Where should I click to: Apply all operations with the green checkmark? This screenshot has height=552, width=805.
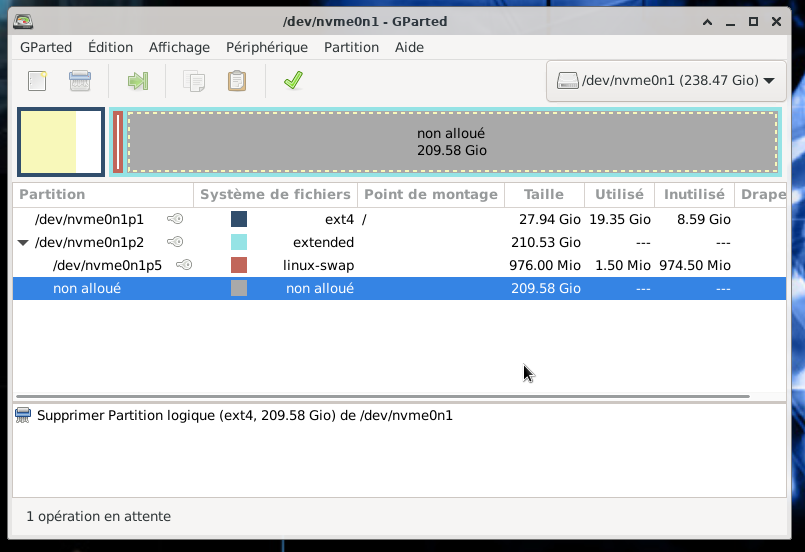(x=293, y=81)
